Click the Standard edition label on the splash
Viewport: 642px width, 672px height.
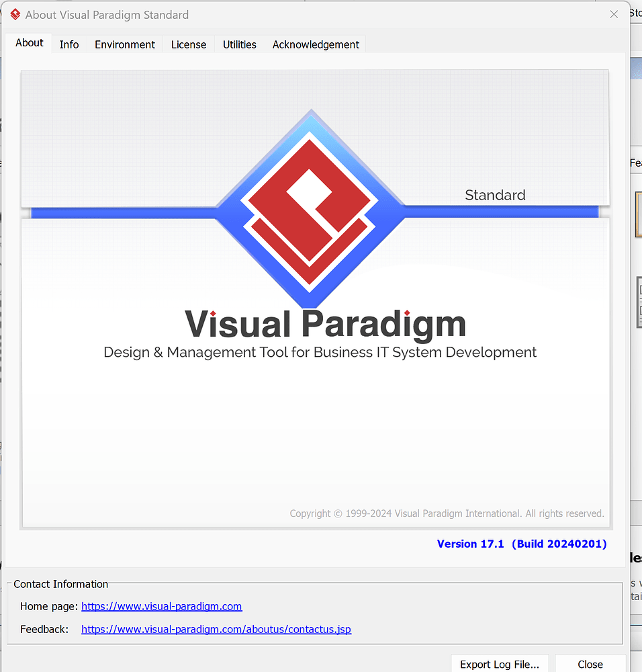[495, 195]
